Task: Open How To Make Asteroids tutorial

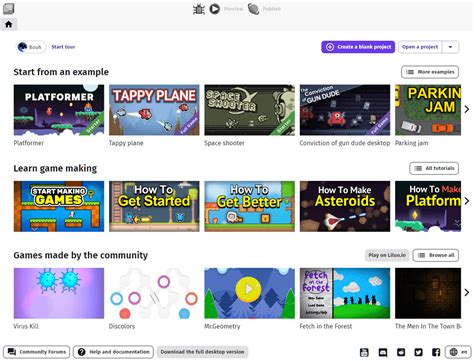Action: [345, 206]
